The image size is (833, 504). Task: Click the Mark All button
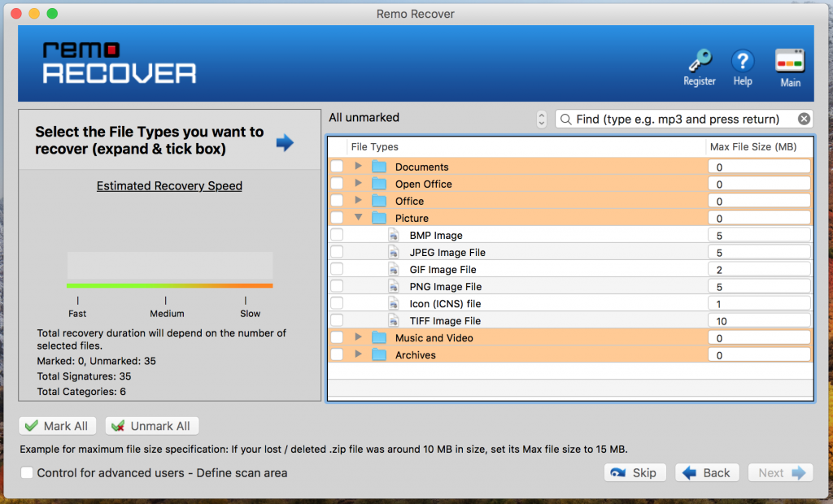[58, 426]
